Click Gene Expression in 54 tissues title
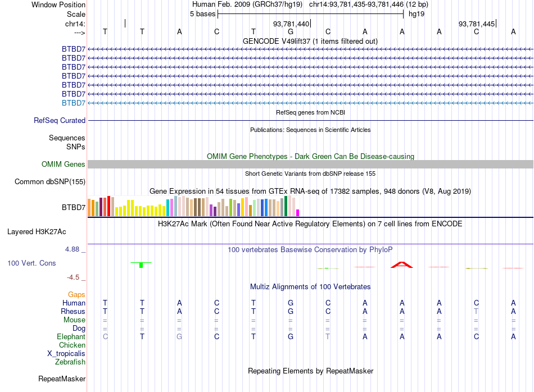534x392 pixels. point(310,192)
